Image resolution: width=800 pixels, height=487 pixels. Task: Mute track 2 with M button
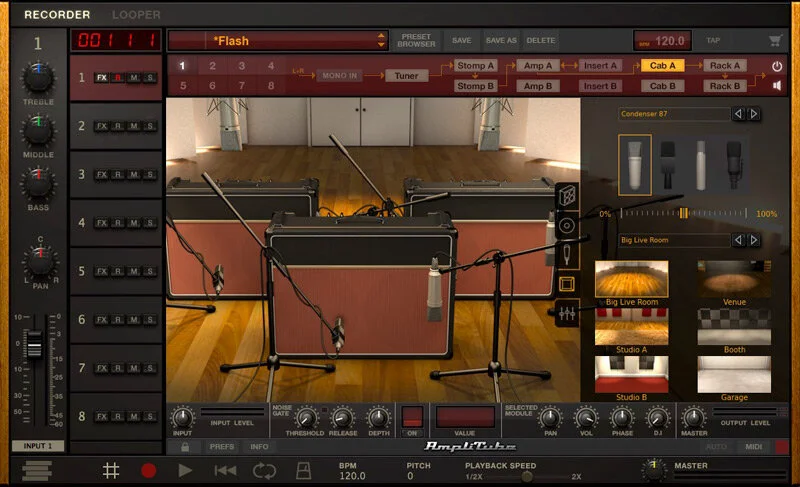[134, 126]
